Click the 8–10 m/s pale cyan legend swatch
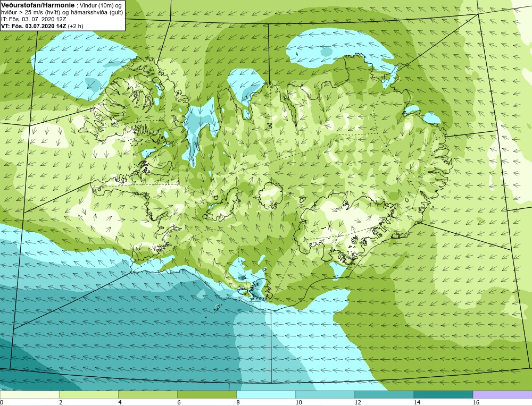Screen dimensions: 532x406 click(266, 394)
